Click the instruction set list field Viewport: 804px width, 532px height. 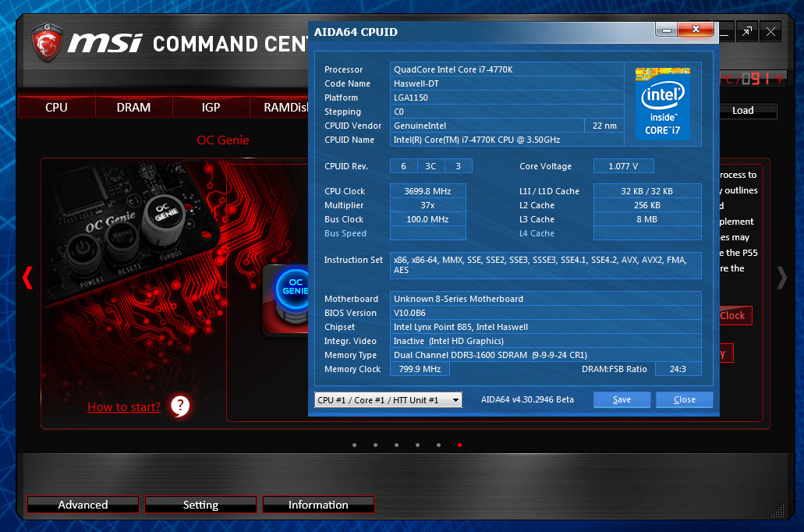[546, 265]
